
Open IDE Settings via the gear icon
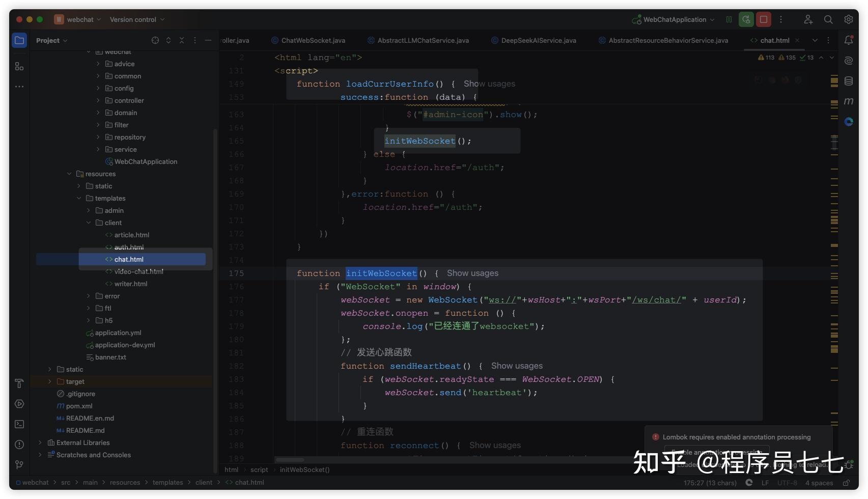pos(848,19)
